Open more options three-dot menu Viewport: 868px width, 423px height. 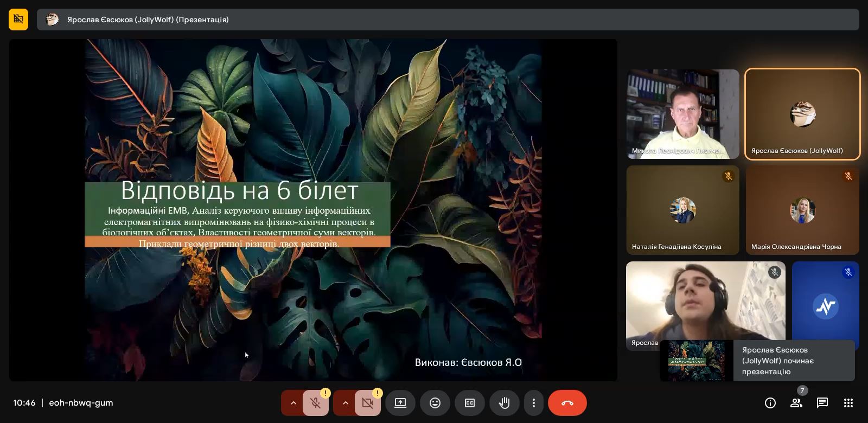(x=534, y=403)
